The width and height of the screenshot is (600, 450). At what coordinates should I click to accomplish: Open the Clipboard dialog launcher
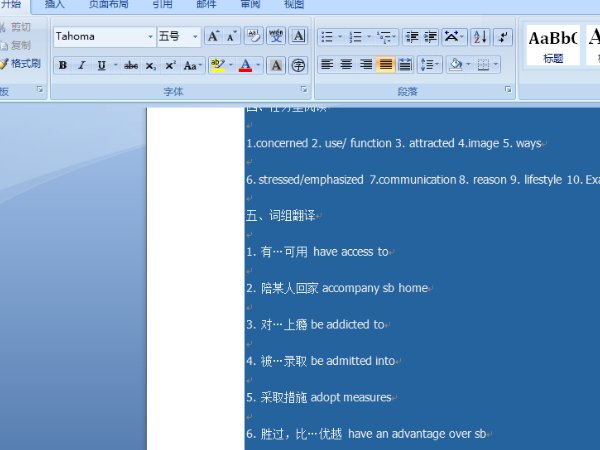click(40, 90)
